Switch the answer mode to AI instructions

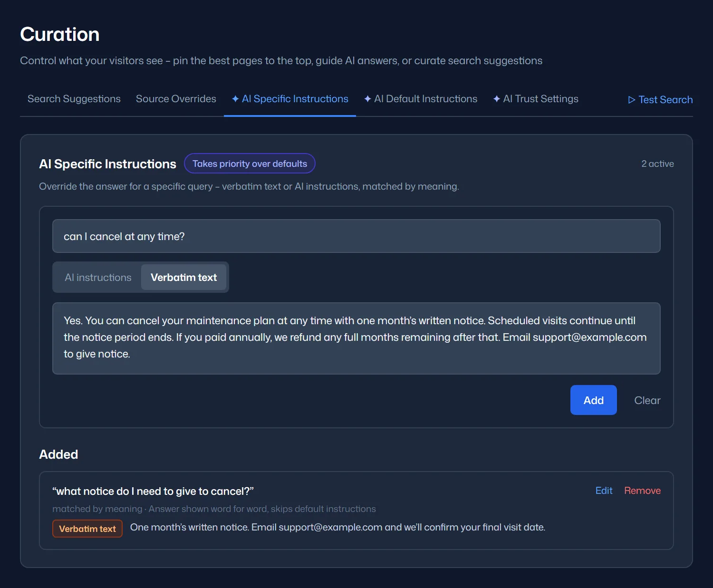98,278
